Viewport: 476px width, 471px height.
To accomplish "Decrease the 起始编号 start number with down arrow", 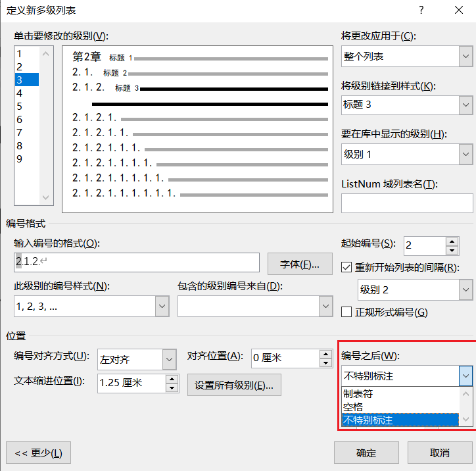I will (452, 251).
